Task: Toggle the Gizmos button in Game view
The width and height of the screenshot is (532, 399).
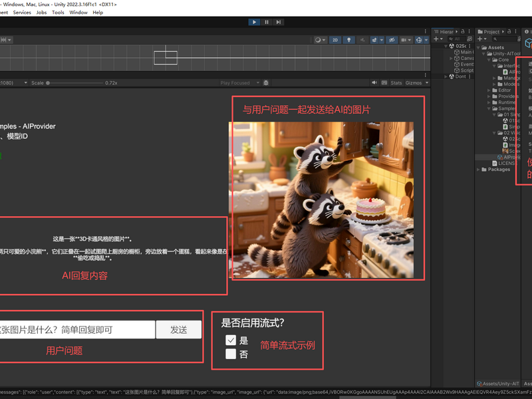Action: point(414,82)
